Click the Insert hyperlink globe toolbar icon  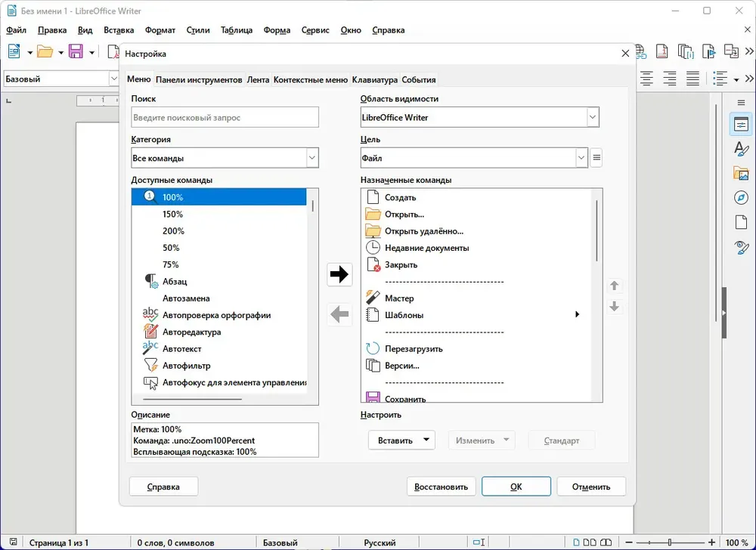point(641,51)
